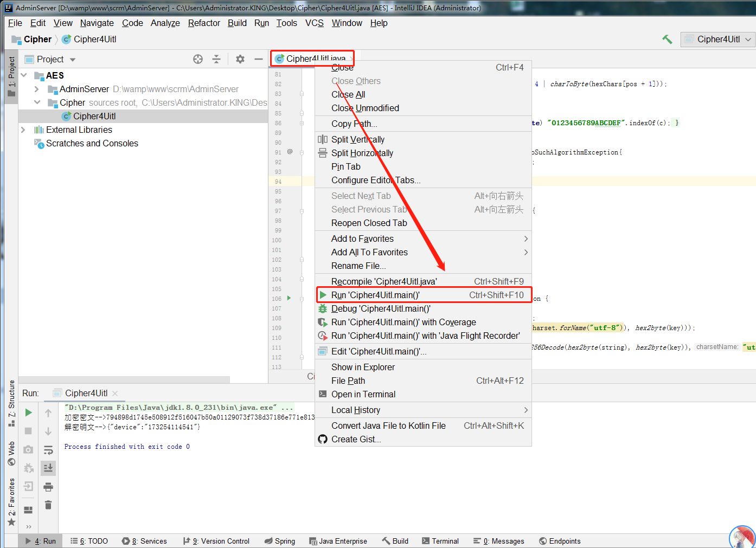This screenshot has height=548, width=756.
Task: Click Cipher breadcrumb in navigation bar
Action: coord(32,39)
